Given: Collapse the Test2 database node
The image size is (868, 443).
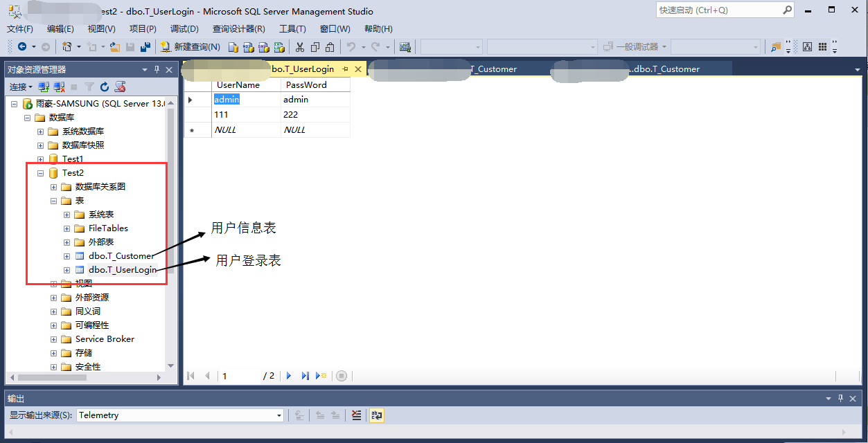Looking at the screenshot, I should point(41,173).
